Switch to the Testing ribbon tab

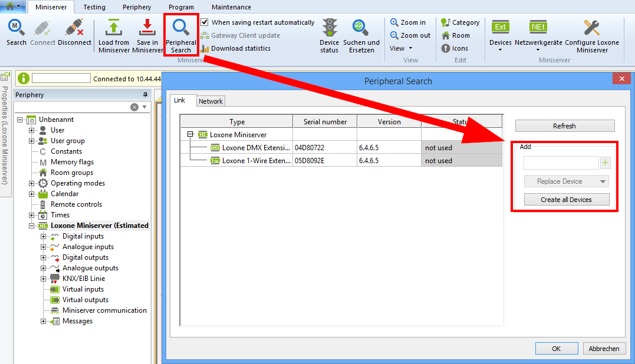pos(94,7)
